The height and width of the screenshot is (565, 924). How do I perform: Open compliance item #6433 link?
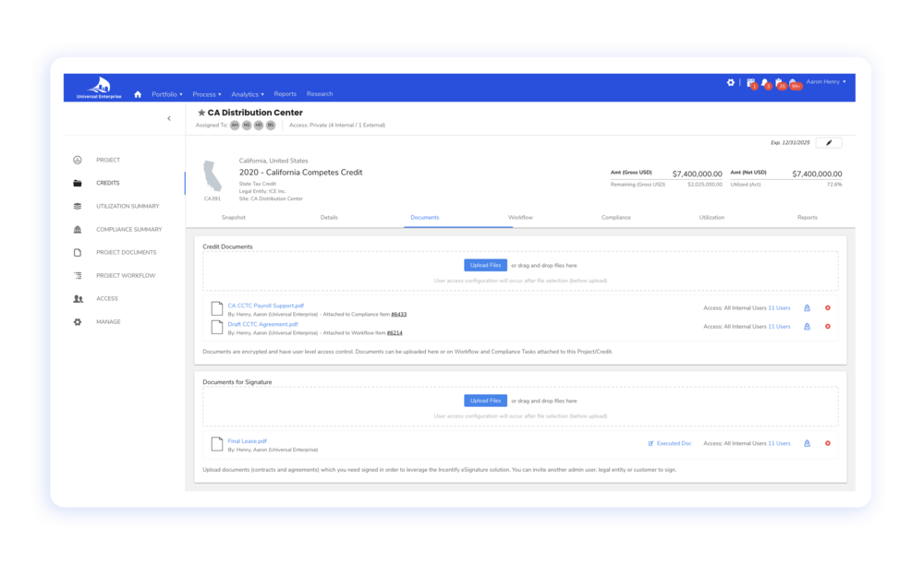(398, 314)
